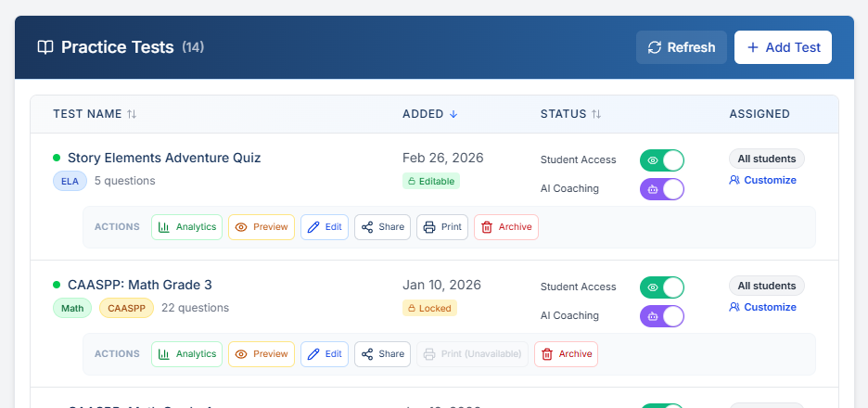
Task: Click the ELA subject tag
Action: click(x=70, y=181)
